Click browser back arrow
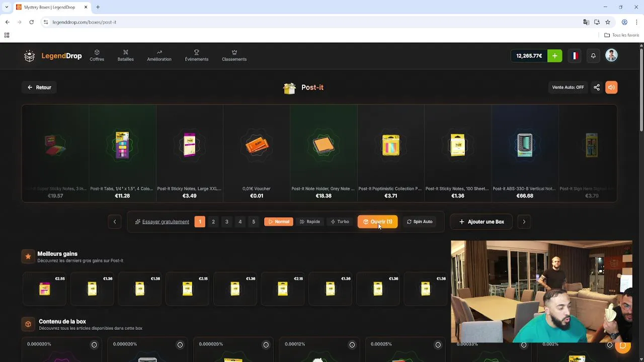644x362 pixels. tap(7, 22)
